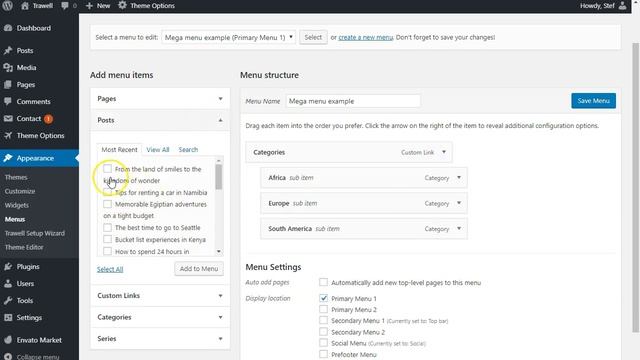
Task: Check 'Bucket list experiences in Kenya'
Action: pyautogui.click(x=107, y=240)
